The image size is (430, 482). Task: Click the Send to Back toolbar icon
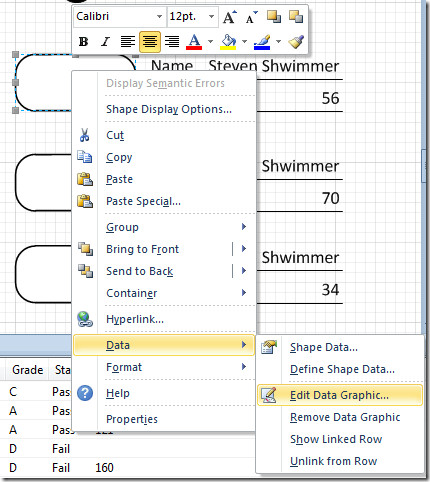pyautogui.click(x=296, y=17)
